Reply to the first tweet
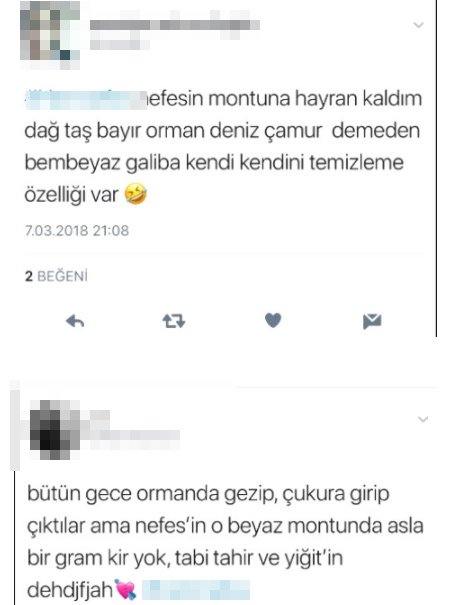Screen dimensions: 476x605 coord(75,321)
